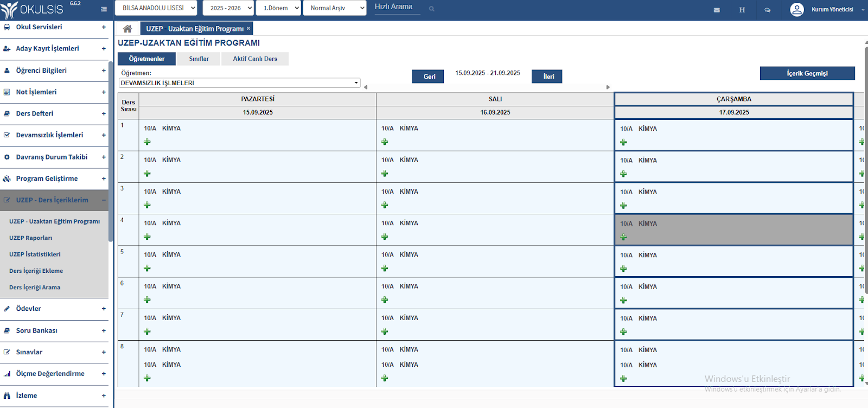Click the İleri next week button

click(x=548, y=76)
